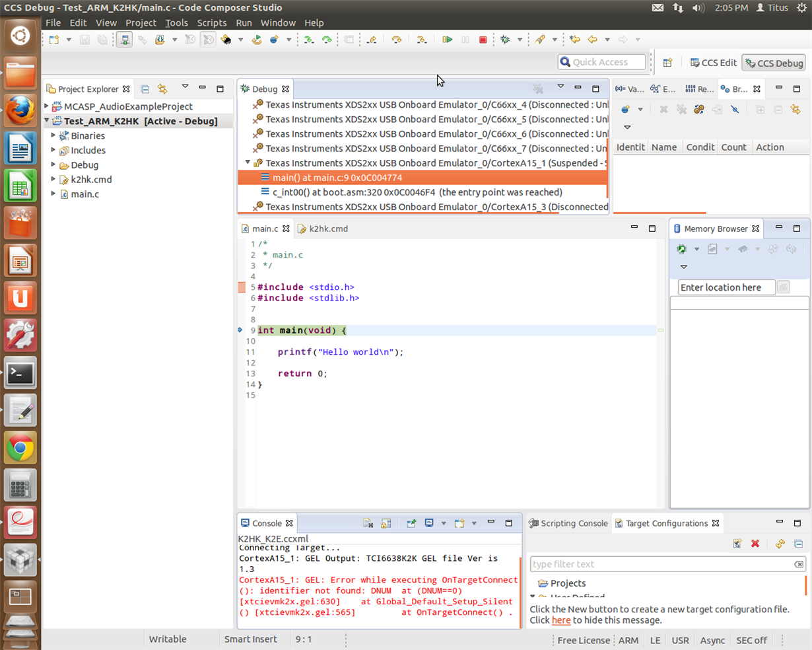The image size is (812, 650).
Task: Open the Scripts menu
Action: (x=211, y=22)
